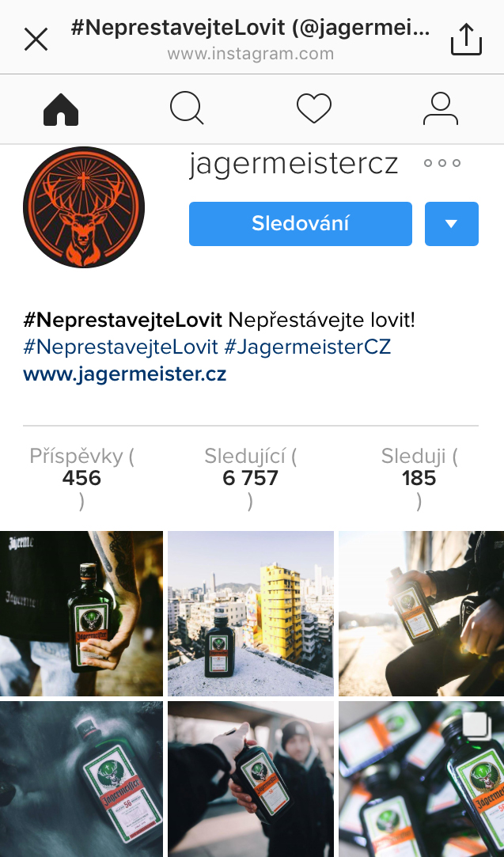Open the profile person icon
Viewport: 504px width, 857px height.
coord(441,108)
